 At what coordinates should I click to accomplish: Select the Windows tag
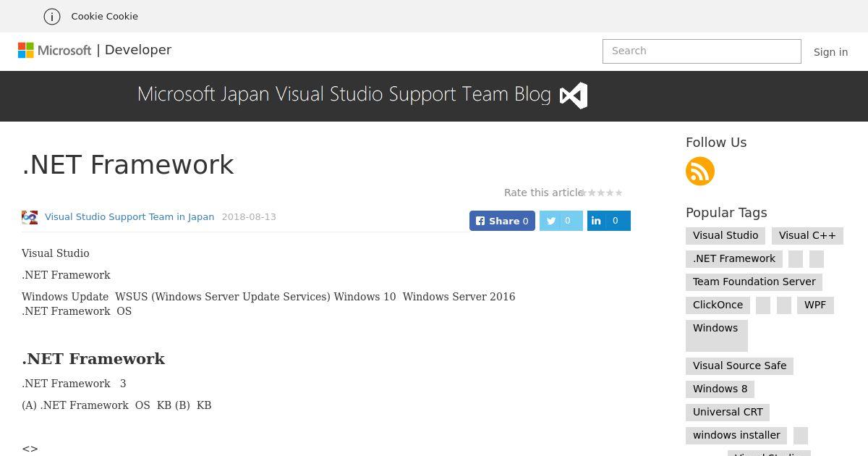717,335
